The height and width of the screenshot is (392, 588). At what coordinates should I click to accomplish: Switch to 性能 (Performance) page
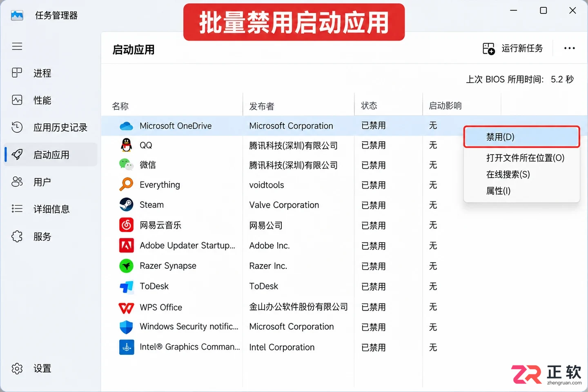point(51,100)
